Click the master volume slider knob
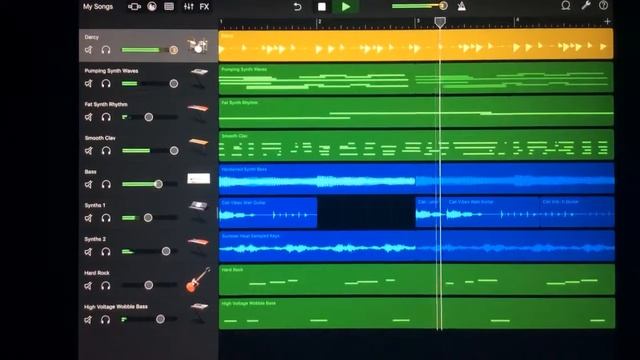This screenshot has width=640, height=360. (443, 6)
